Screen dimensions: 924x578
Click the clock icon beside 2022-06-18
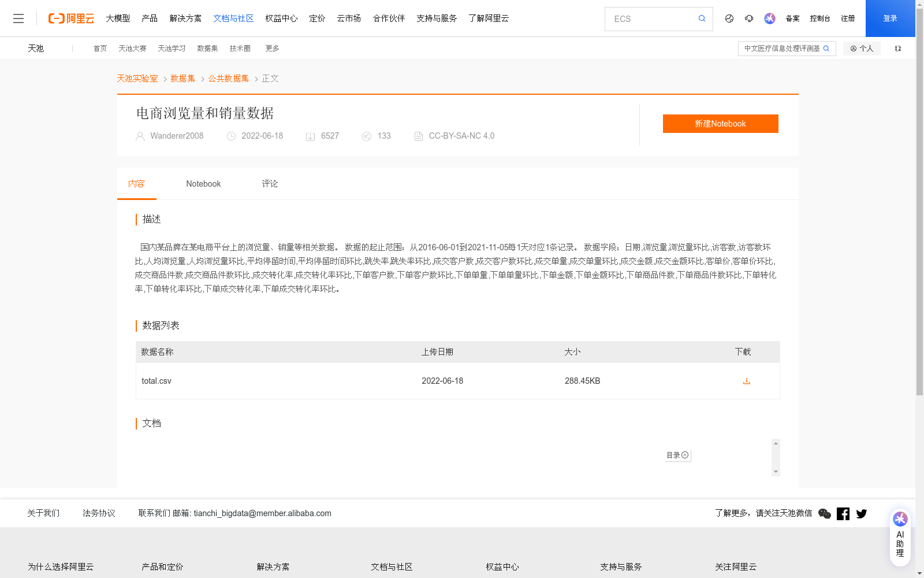231,136
